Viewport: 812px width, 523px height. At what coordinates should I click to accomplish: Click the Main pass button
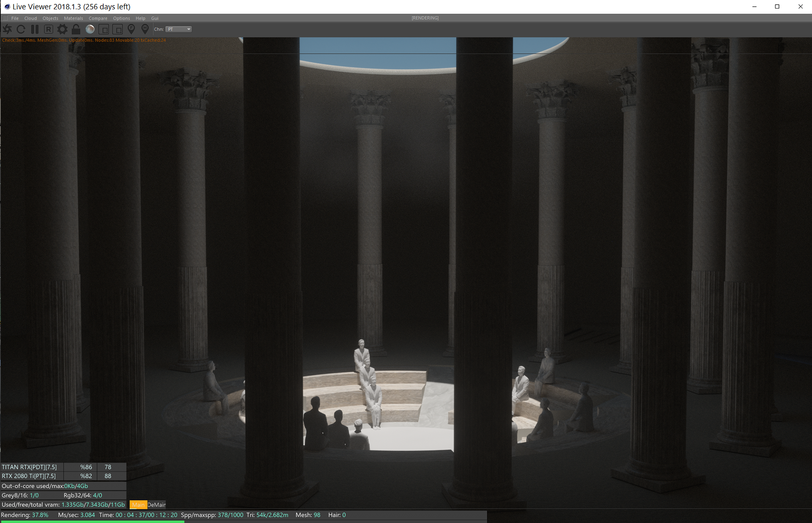[x=138, y=505]
